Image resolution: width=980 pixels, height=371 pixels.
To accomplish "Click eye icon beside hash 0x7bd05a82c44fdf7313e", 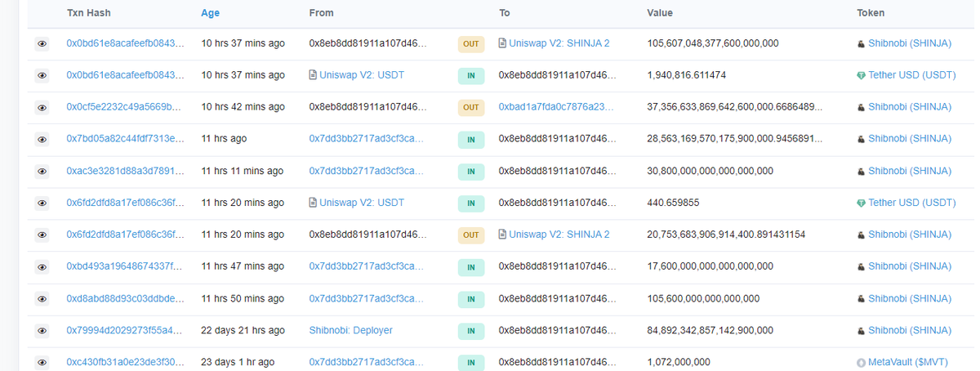I will click(x=42, y=139).
